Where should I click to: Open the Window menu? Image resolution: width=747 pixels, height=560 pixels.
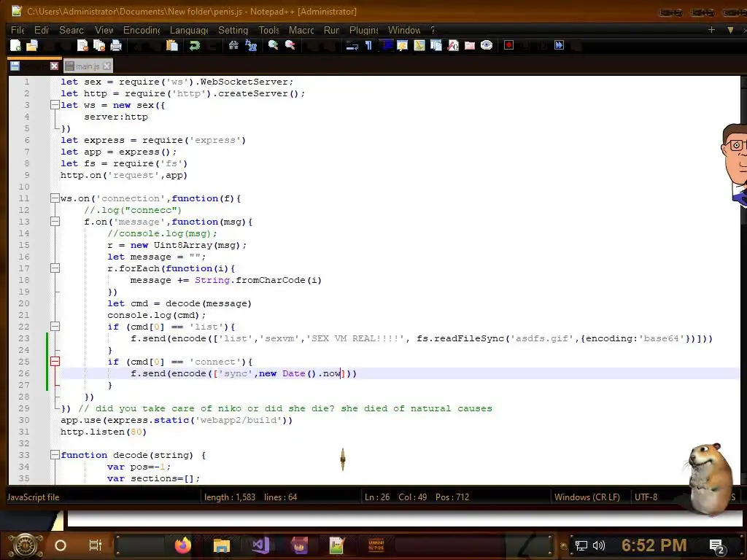pos(404,30)
